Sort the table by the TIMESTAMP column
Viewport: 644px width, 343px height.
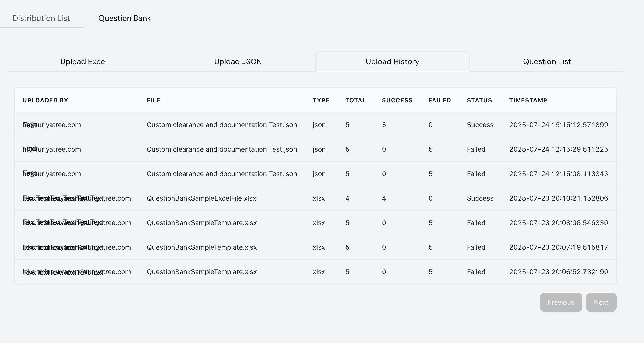(528, 100)
